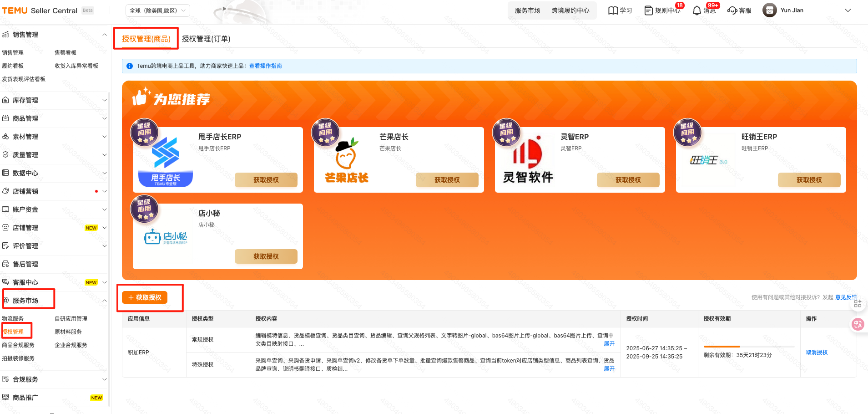Viewport: 868px width, 414px height.
Task: Expand 特殊授权 content with 展开
Action: (609, 369)
